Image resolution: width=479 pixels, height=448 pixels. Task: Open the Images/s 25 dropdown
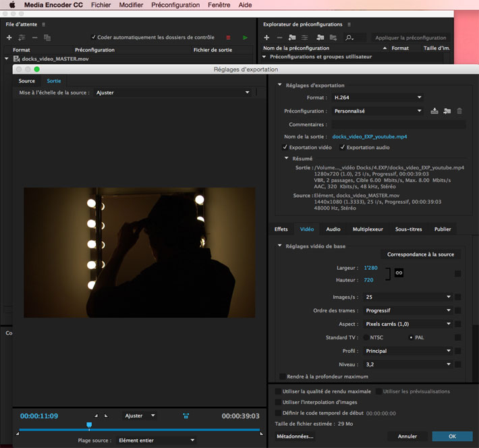[x=407, y=297]
